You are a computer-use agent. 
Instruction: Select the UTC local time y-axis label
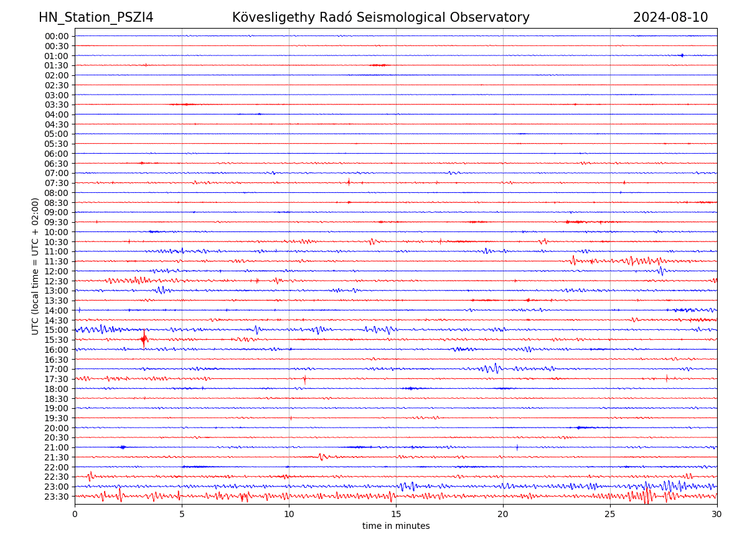tap(35, 266)
